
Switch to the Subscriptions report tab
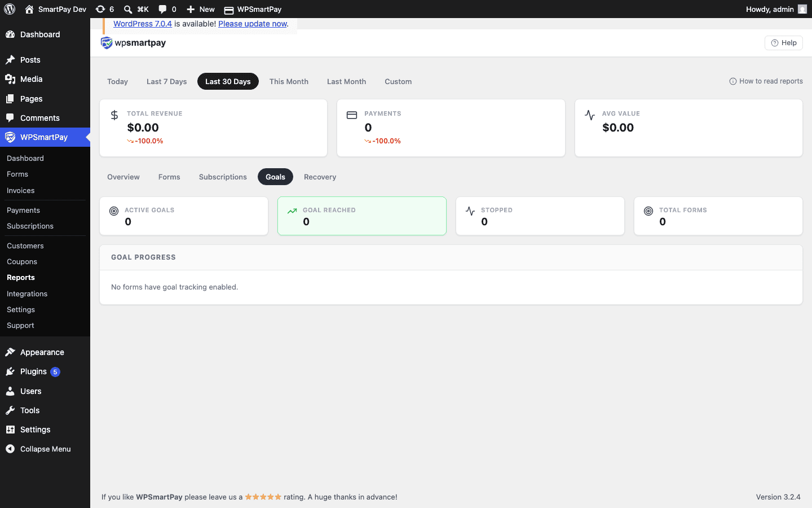click(x=223, y=177)
